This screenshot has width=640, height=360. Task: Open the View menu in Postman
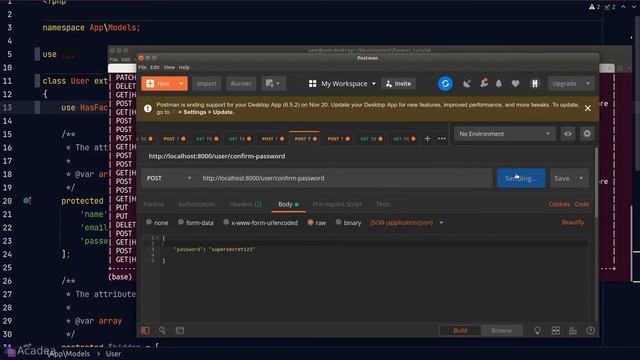tap(169, 67)
